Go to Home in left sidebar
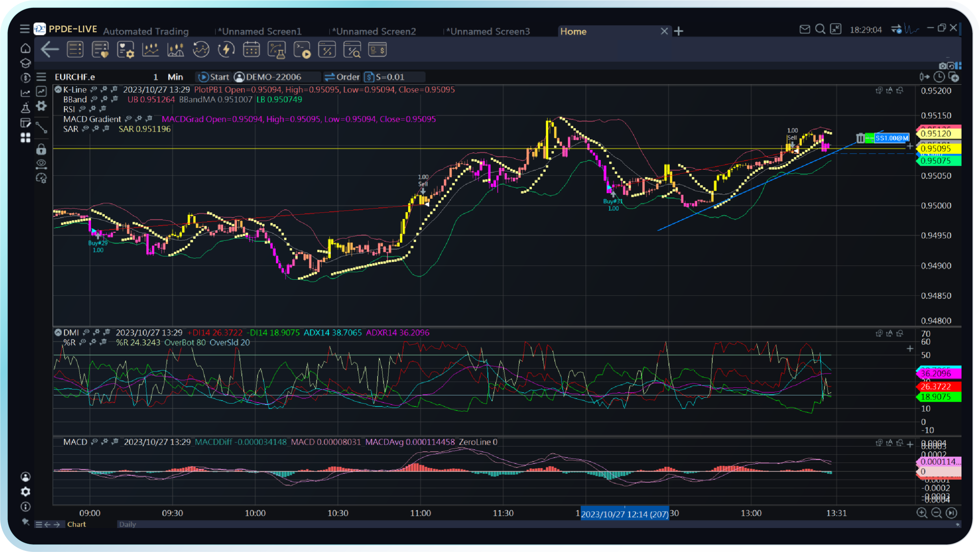The width and height of the screenshot is (980, 552). [x=25, y=48]
